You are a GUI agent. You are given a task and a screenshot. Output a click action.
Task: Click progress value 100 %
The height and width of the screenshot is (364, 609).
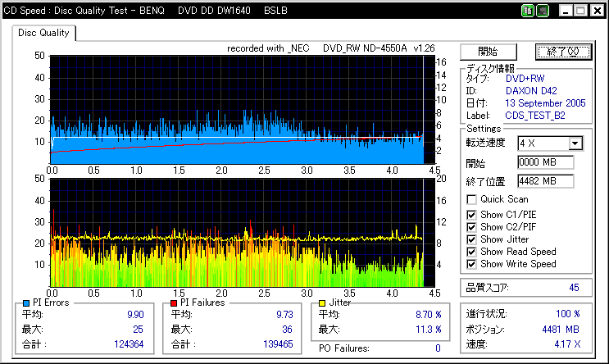[x=568, y=314]
